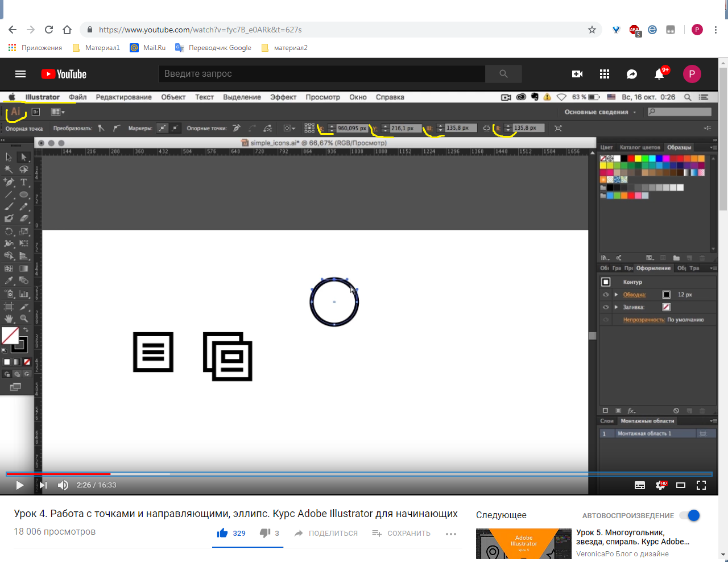Switch to the Каталог цветов tab
The height and width of the screenshot is (562, 728).
640,147
